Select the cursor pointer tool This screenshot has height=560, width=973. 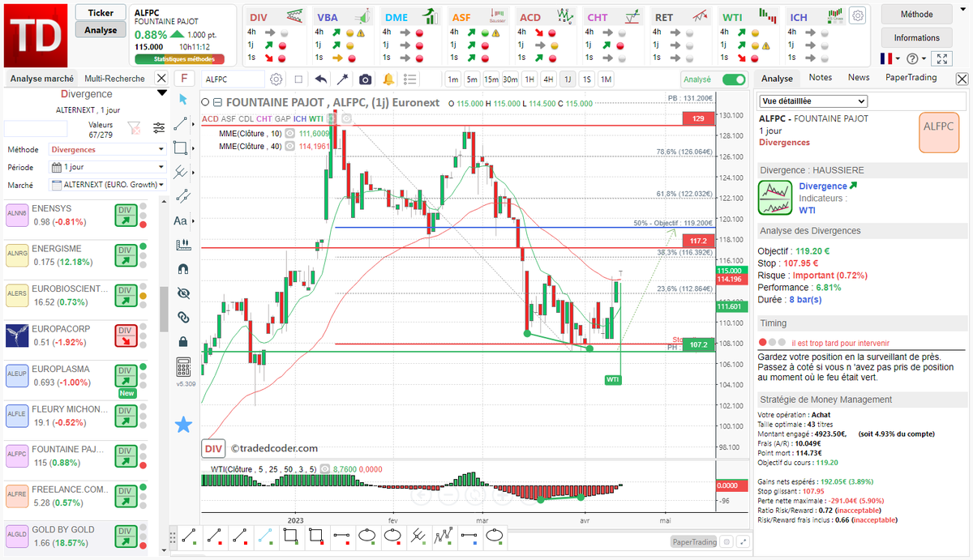(x=183, y=99)
